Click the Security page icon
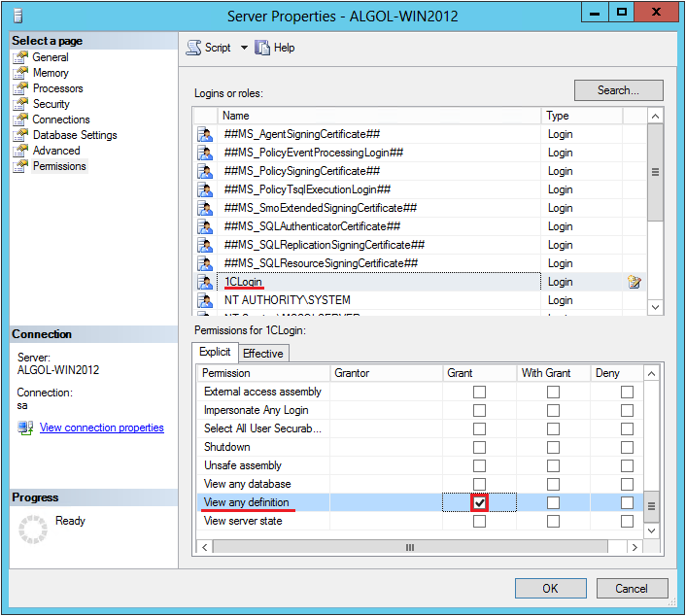 point(20,104)
